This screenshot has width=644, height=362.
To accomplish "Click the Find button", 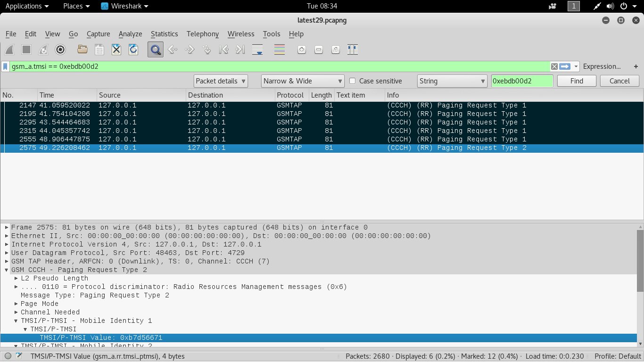I will coord(577,81).
